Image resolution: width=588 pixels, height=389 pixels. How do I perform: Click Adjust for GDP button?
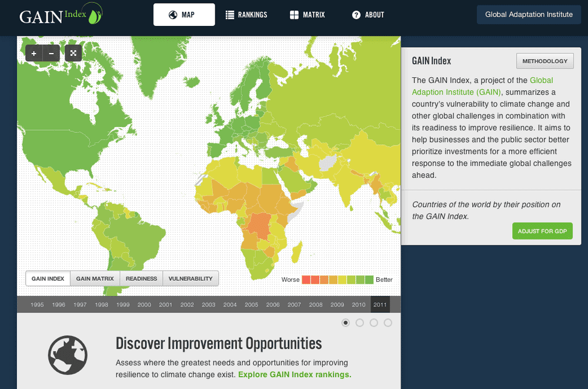pos(542,231)
